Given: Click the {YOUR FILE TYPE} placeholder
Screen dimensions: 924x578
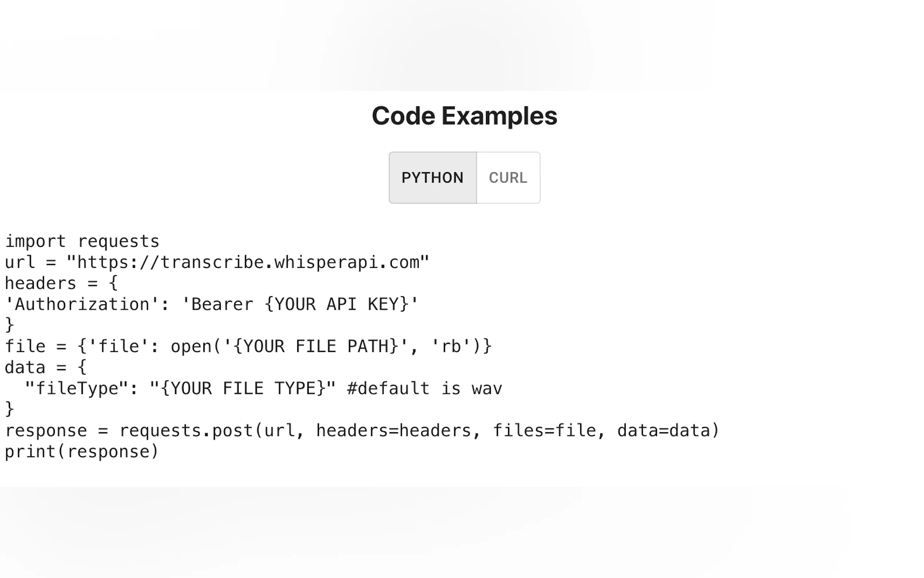Looking at the screenshot, I should click(x=243, y=389).
